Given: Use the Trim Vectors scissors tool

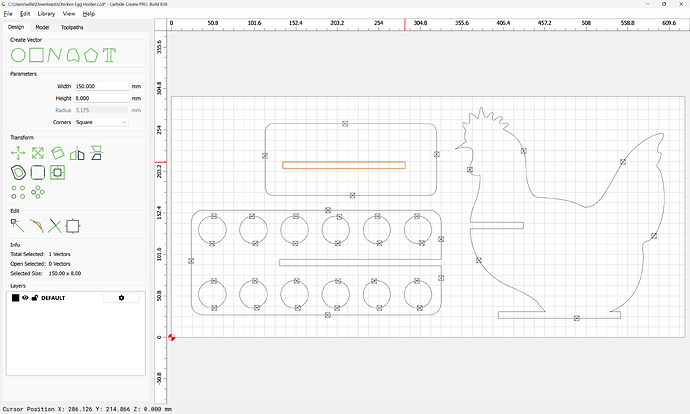Looking at the screenshot, I should tap(54, 226).
